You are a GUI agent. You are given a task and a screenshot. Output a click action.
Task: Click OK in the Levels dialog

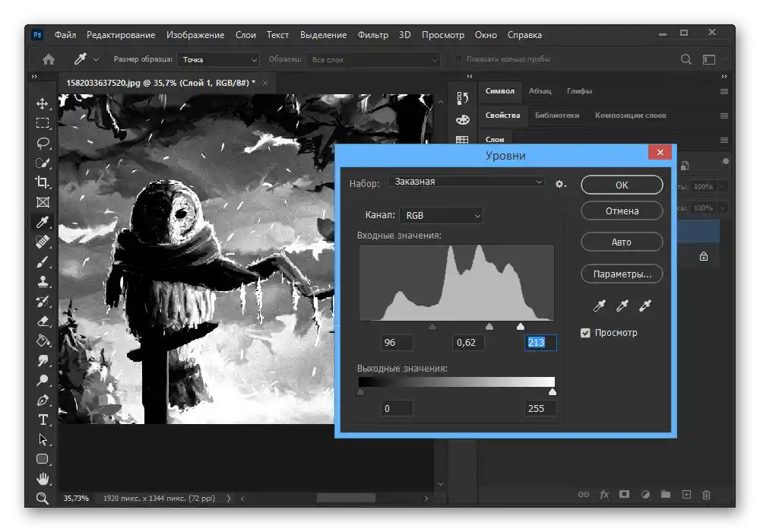point(622,185)
